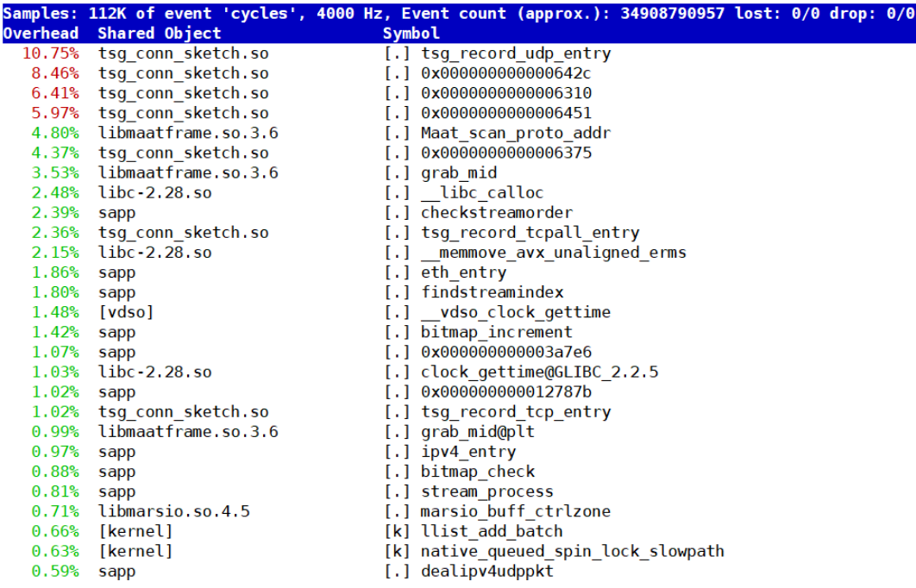Click the llist_add_batch kernel symbol
916x588 pixels.
tap(492, 531)
